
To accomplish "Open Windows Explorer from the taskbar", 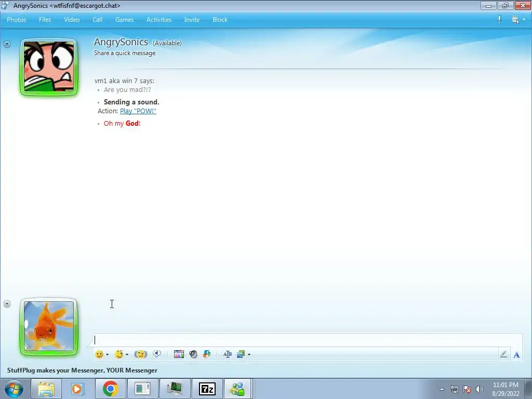I will 46,389.
